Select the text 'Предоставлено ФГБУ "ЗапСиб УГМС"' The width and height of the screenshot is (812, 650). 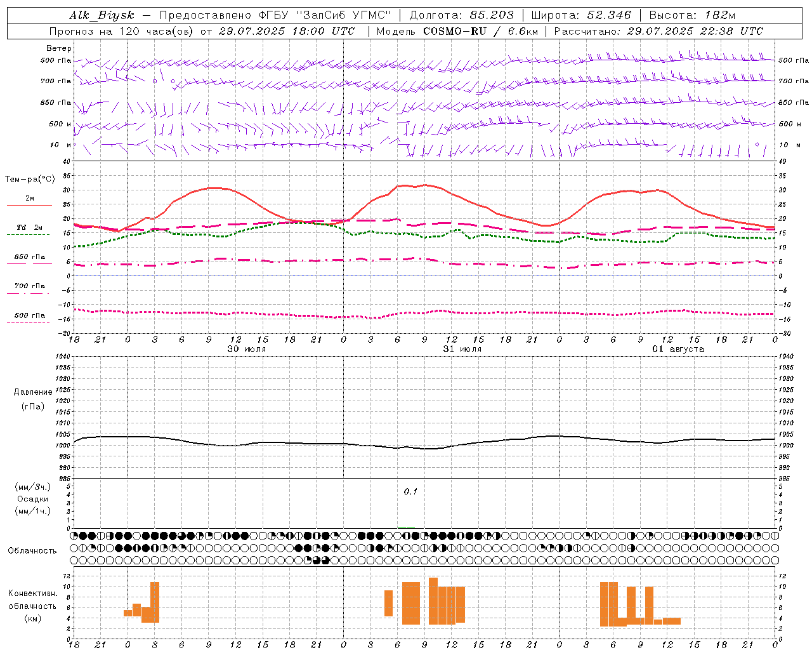[275, 15]
